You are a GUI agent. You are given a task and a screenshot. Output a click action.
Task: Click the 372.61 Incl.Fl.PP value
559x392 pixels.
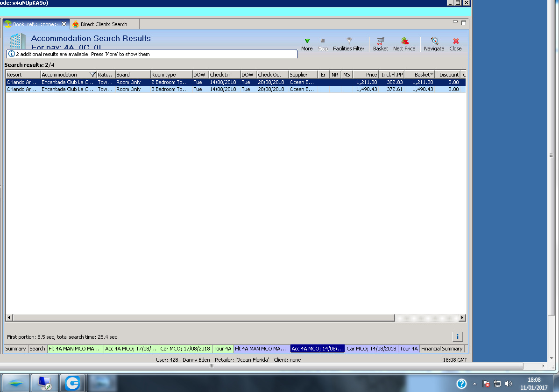pos(395,89)
